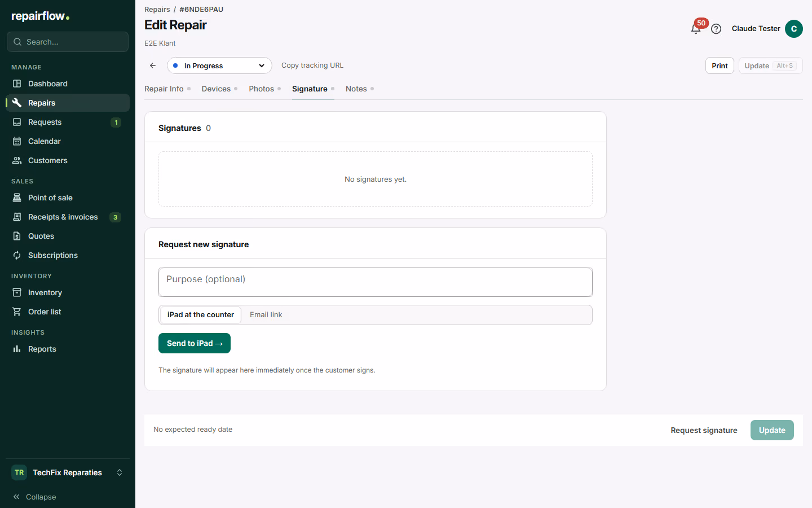Open the Dashboard icon in sidebar
The image size is (812, 508).
pos(17,84)
